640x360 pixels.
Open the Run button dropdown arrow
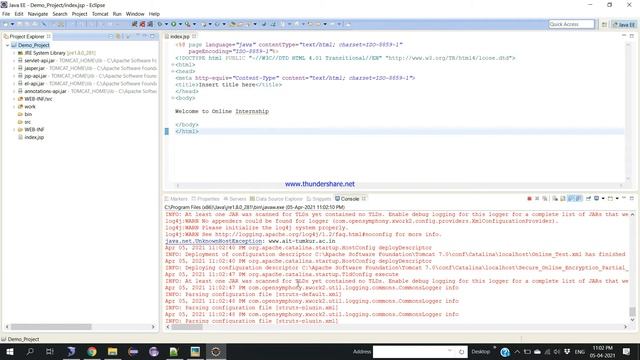pyautogui.click(x=180, y=24)
